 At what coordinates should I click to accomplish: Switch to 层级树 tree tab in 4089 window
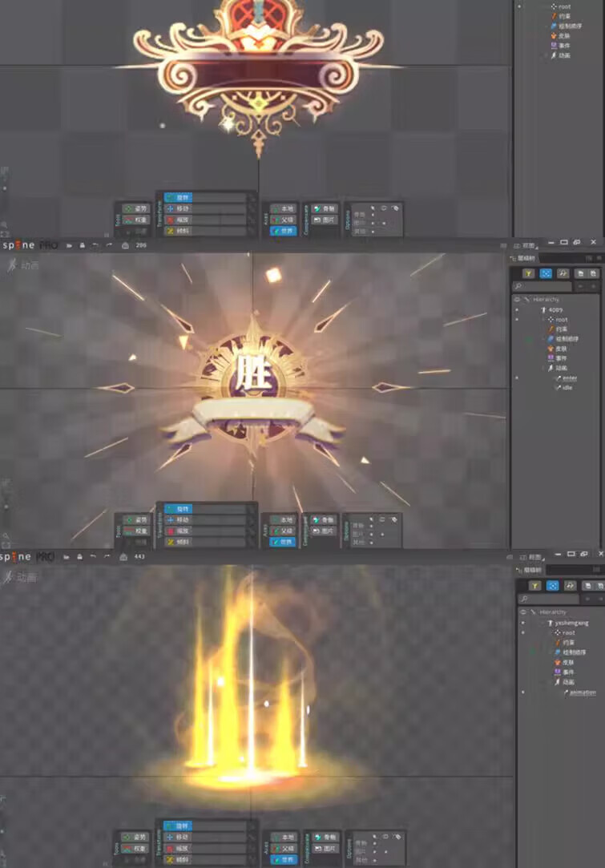point(522,258)
